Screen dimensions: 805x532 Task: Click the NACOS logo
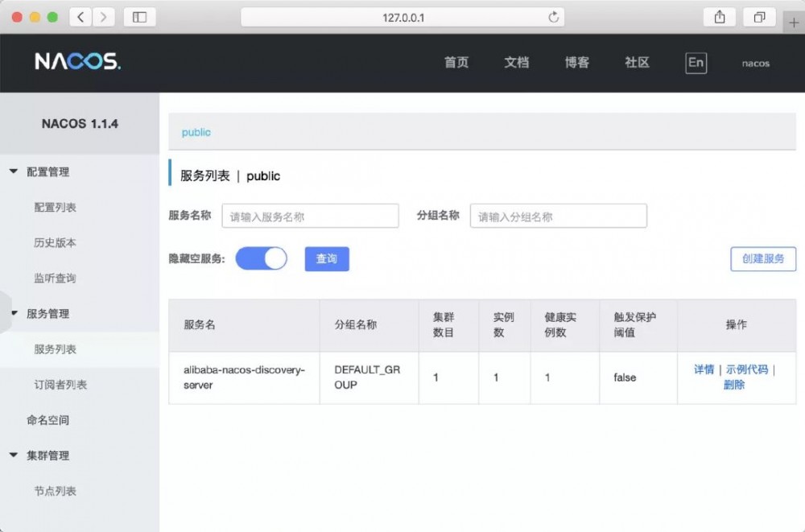tap(77, 62)
